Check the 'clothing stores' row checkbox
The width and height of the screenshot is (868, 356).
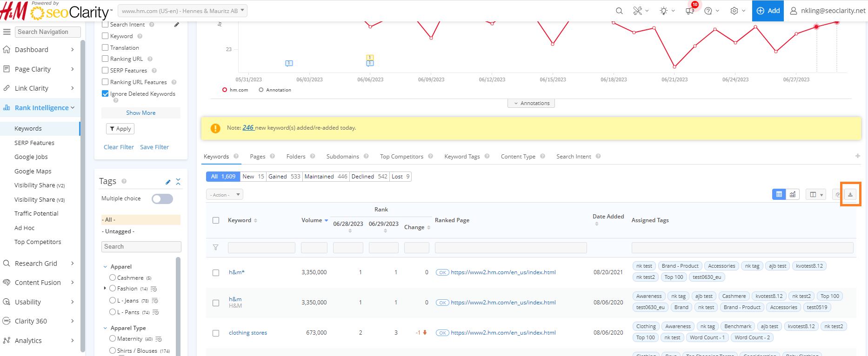pos(216,333)
